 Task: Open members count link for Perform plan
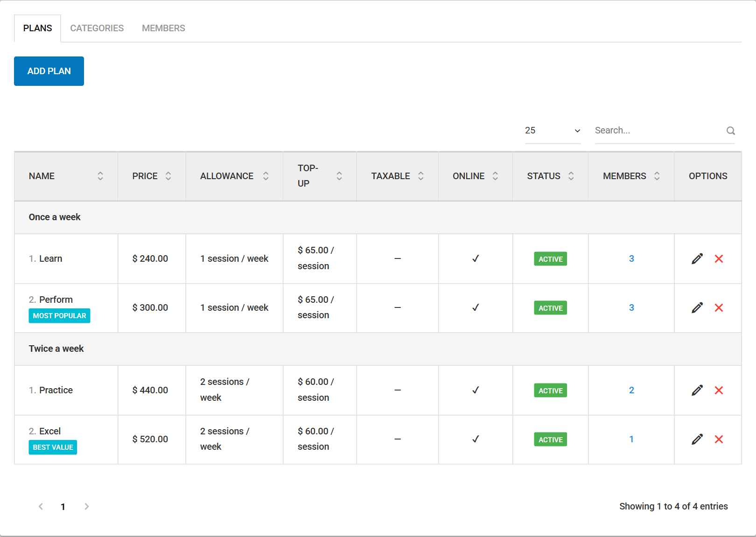tap(631, 307)
